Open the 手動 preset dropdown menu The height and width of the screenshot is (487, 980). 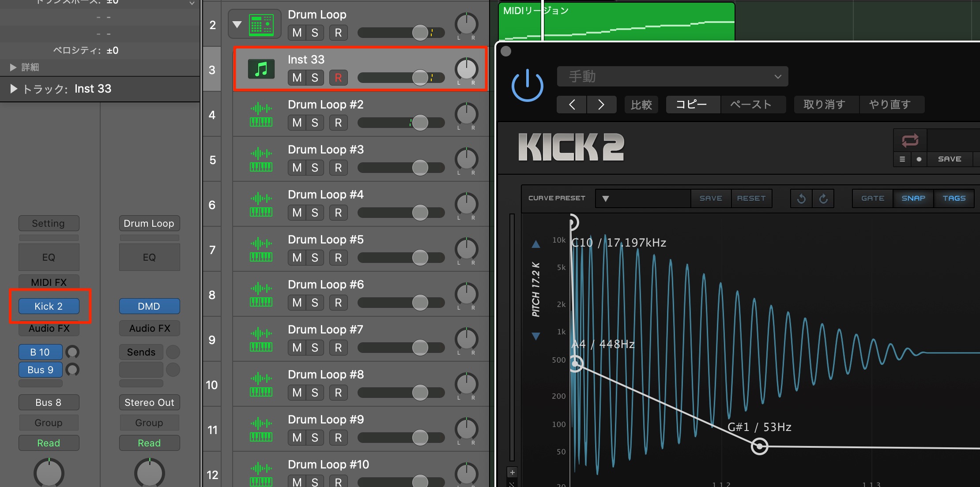point(672,77)
